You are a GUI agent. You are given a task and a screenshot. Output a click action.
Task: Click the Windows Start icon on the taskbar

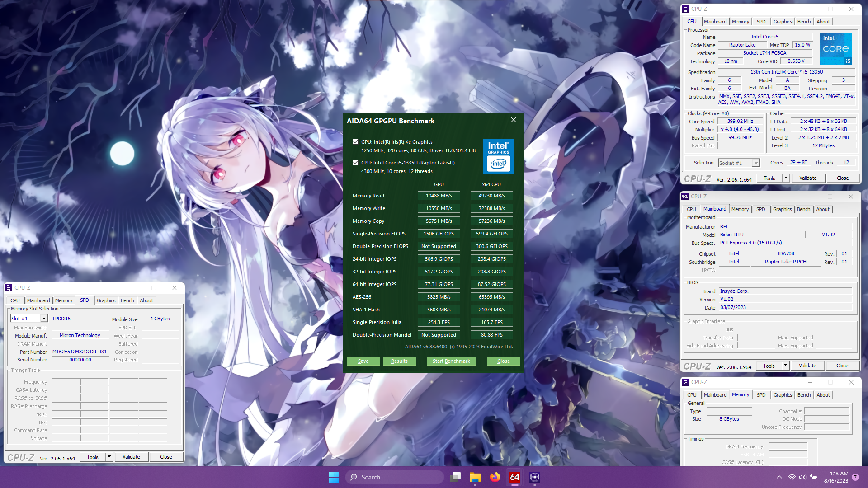click(334, 477)
